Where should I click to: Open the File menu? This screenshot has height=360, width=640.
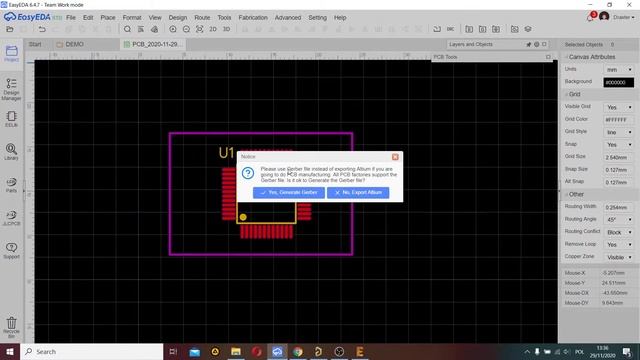point(71,18)
